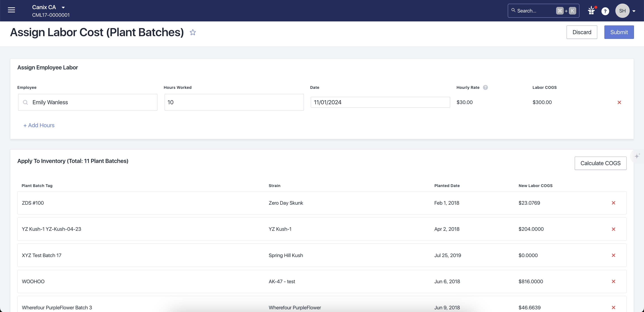644x312 pixels.
Task: Remove WOOHOO plant batch row
Action: click(613, 282)
